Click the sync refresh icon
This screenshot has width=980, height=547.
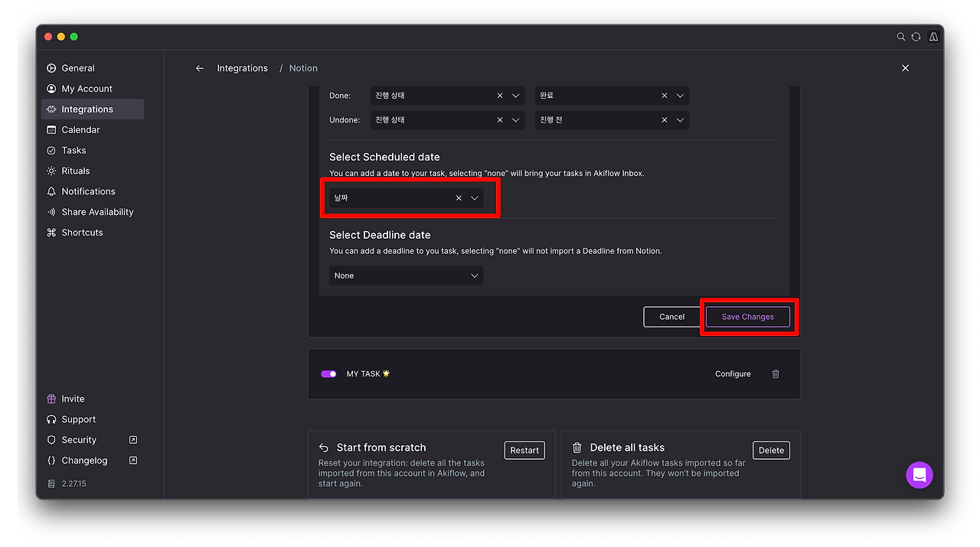pos(916,37)
